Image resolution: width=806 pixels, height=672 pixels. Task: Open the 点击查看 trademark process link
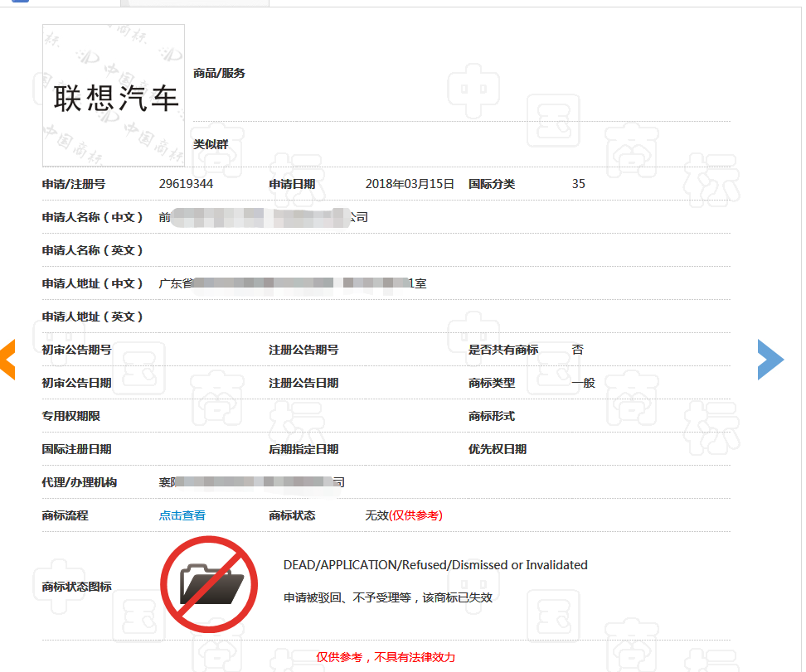click(x=182, y=515)
